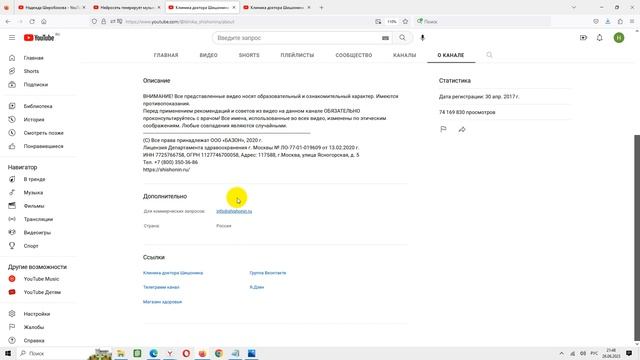
Task: Open Трансляции in Navigator
Action: coord(39,219)
